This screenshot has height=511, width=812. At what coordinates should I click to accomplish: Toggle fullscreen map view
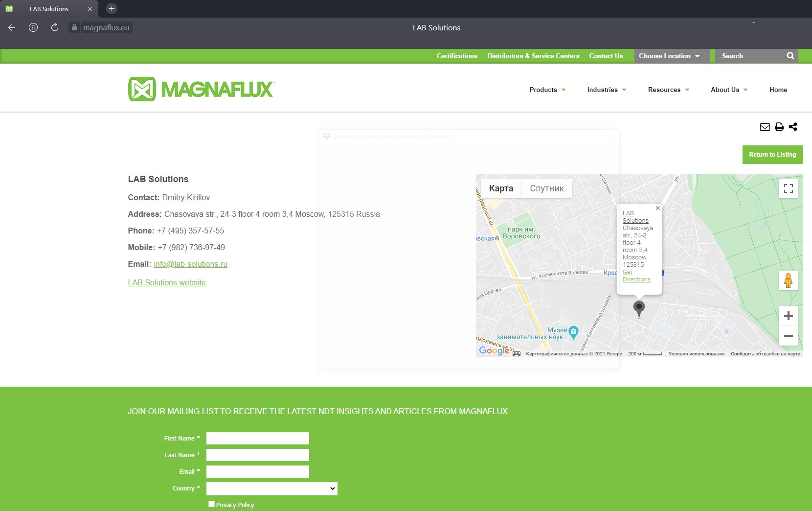(x=789, y=188)
